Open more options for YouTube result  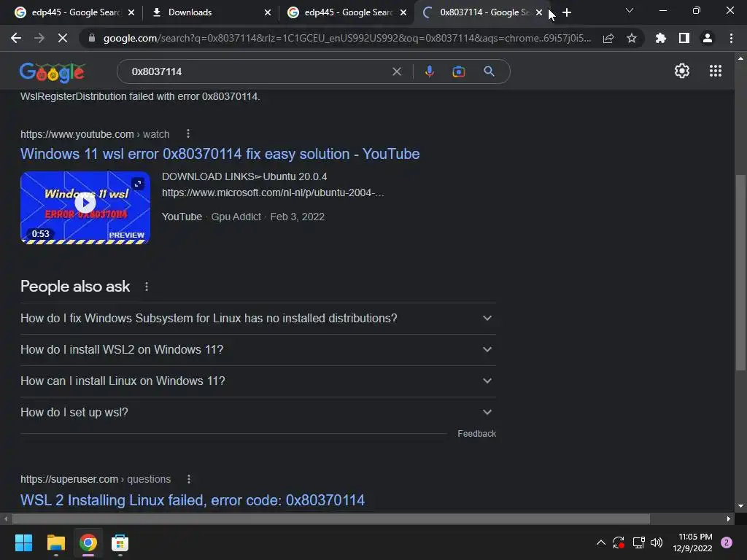pyautogui.click(x=188, y=134)
